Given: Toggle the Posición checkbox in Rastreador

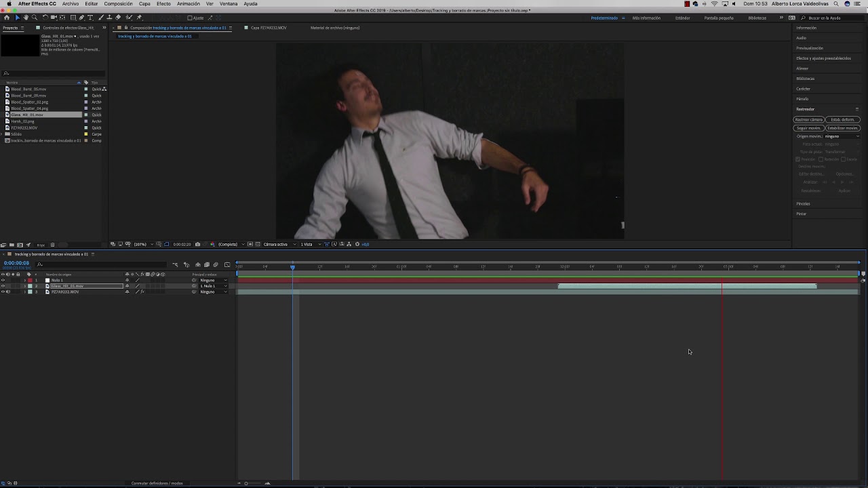Looking at the screenshot, I should tap(797, 159).
